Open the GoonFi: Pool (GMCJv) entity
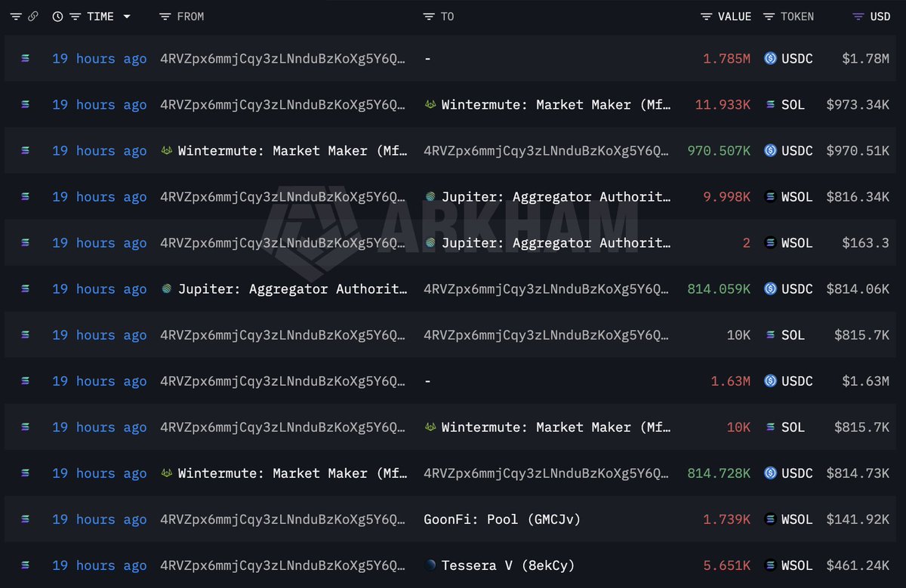906x588 pixels. pos(502,519)
